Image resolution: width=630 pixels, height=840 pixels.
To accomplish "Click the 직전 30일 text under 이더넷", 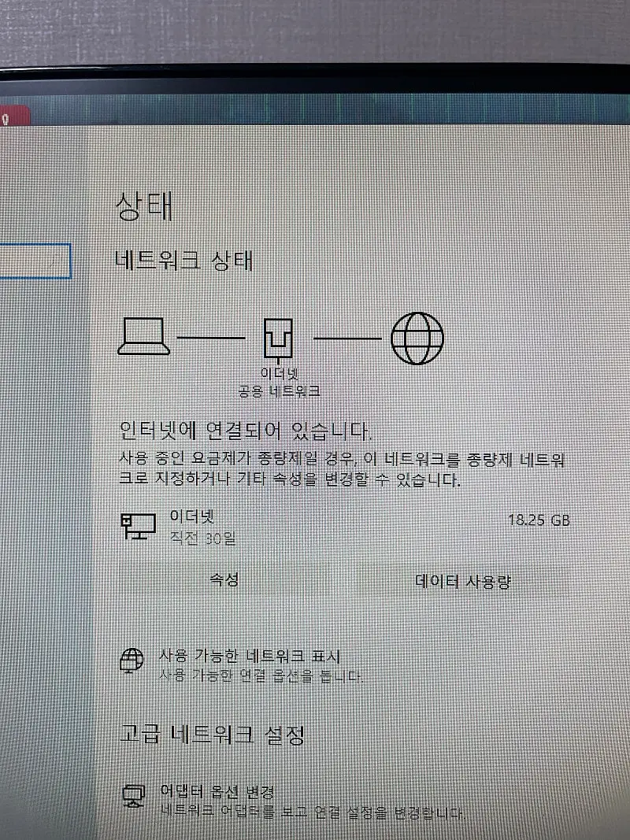I will (202, 539).
